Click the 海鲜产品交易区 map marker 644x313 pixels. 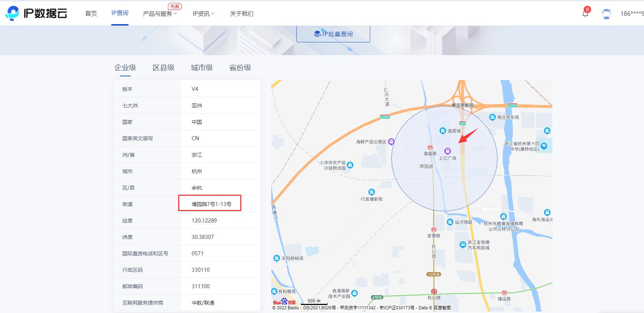click(x=391, y=142)
